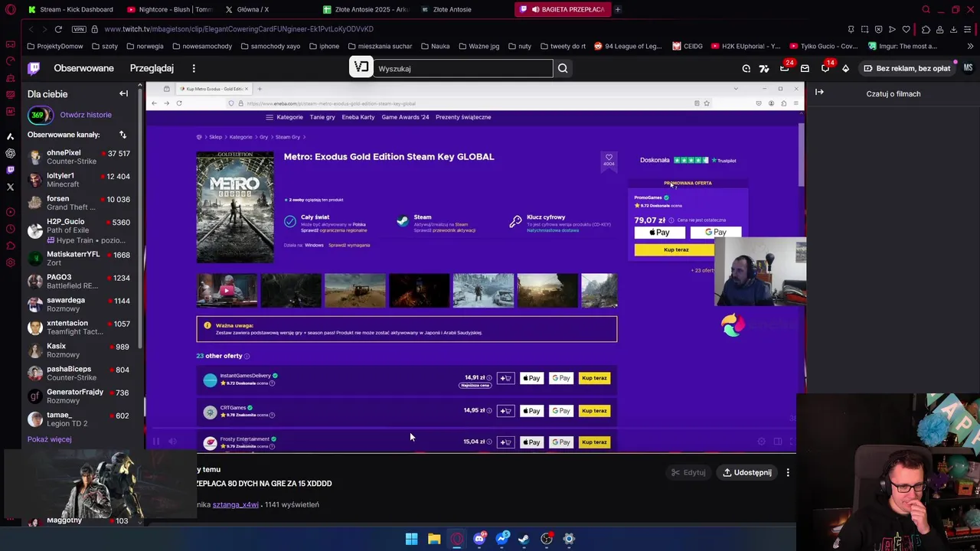Screen dimensions: 980x551
Task: Mute the clip player volume icon
Action: tap(172, 442)
